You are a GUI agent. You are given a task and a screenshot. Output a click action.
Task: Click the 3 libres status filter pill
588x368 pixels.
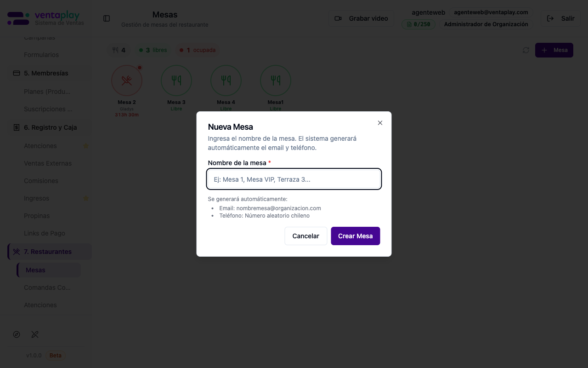pos(153,50)
